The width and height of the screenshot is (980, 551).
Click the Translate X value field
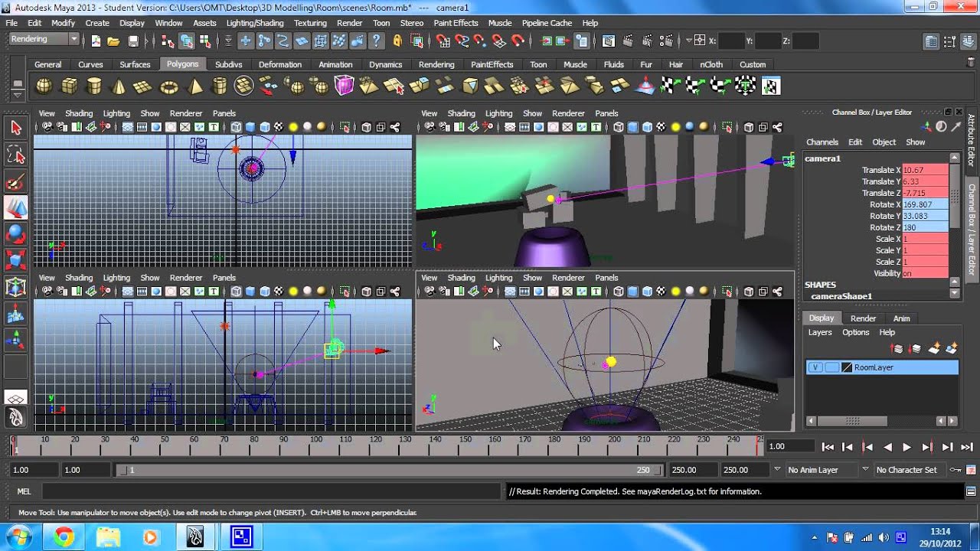925,170
